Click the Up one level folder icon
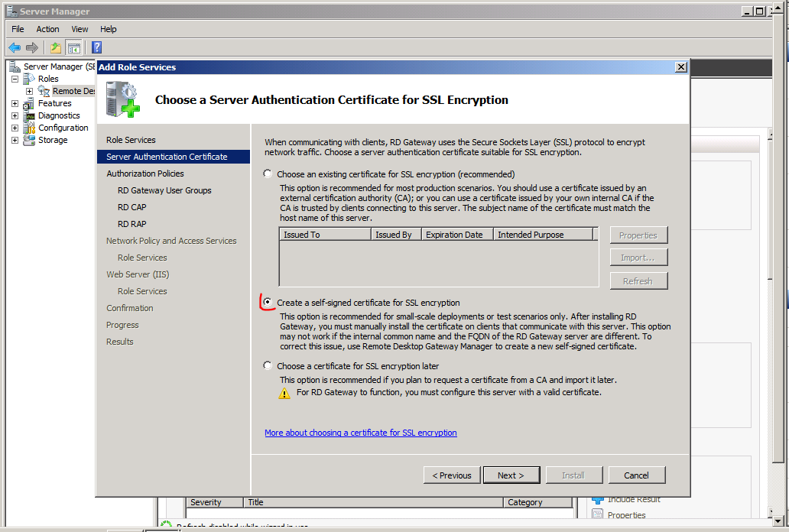 click(x=55, y=48)
